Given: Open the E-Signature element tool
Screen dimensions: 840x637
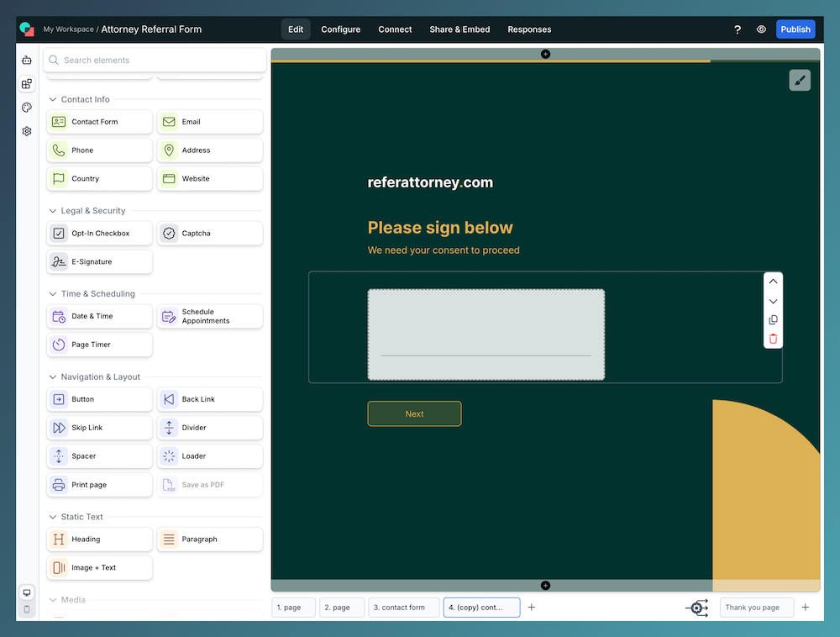Looking at the screenshot, I should point(99,261).
